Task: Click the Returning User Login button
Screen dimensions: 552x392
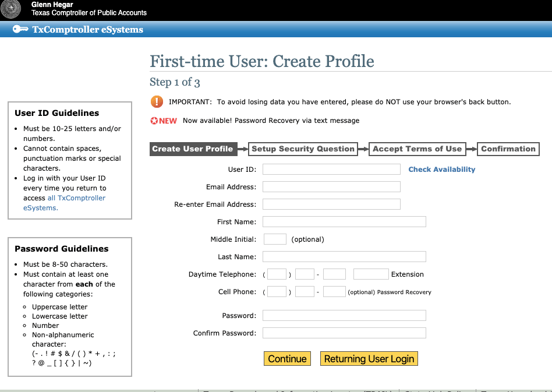Action: 369,359
